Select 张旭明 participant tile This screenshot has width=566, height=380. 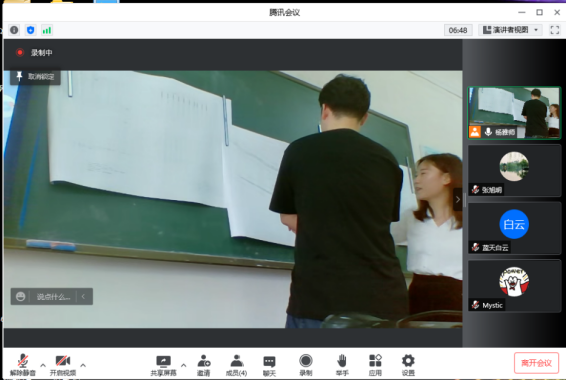pos(514,170)
